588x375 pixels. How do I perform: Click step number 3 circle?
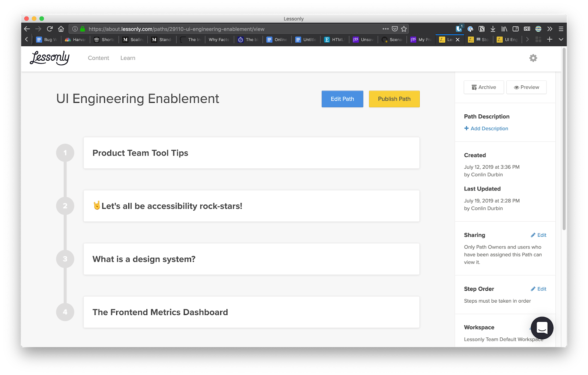65,259
